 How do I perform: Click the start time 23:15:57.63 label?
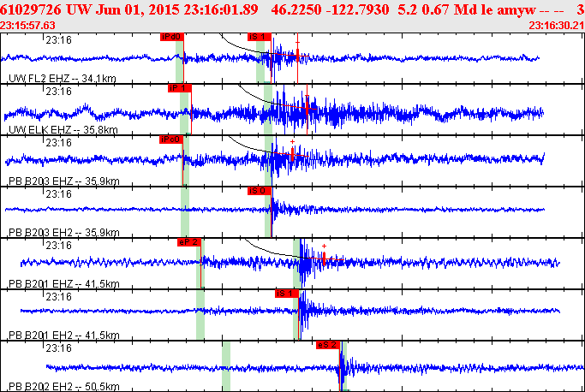point(27,26)
